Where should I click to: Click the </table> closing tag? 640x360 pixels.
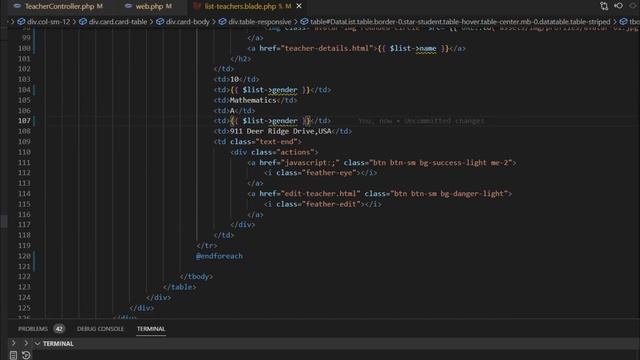(x=179, y=287)
